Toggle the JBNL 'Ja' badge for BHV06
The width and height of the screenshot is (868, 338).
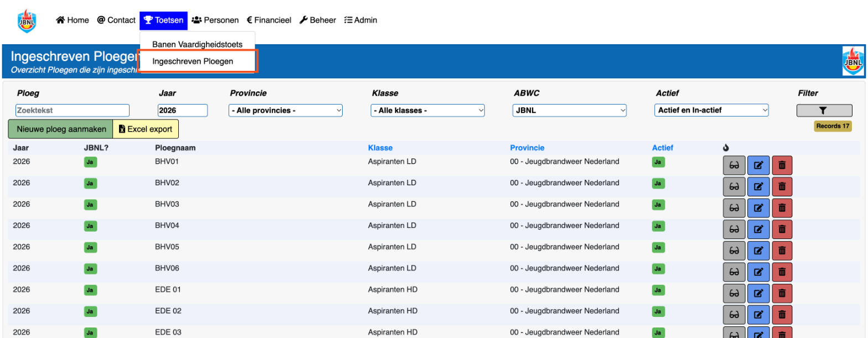[90, 268]
